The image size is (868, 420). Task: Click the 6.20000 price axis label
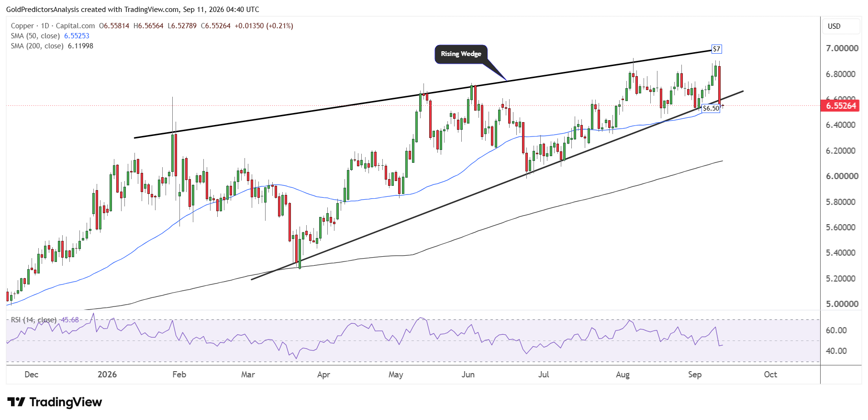841,151
